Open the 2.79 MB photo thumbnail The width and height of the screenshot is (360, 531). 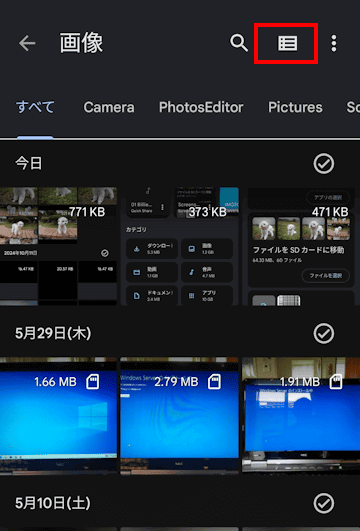179,416
